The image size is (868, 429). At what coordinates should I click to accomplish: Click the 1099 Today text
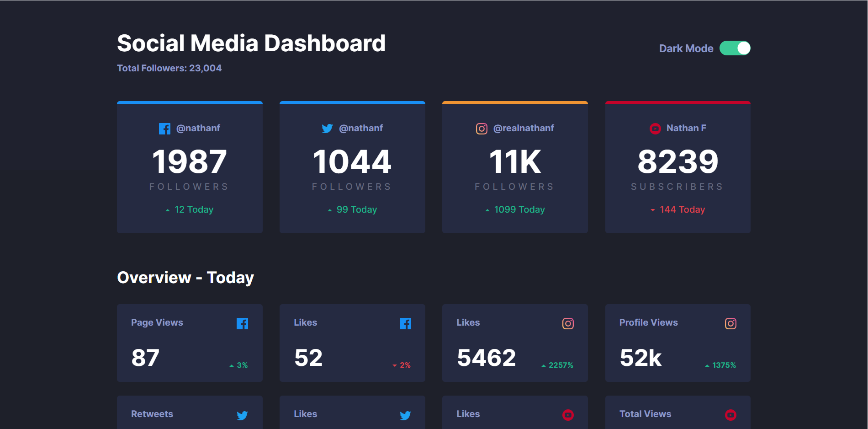pyautogui.click(x=519, y=209)
